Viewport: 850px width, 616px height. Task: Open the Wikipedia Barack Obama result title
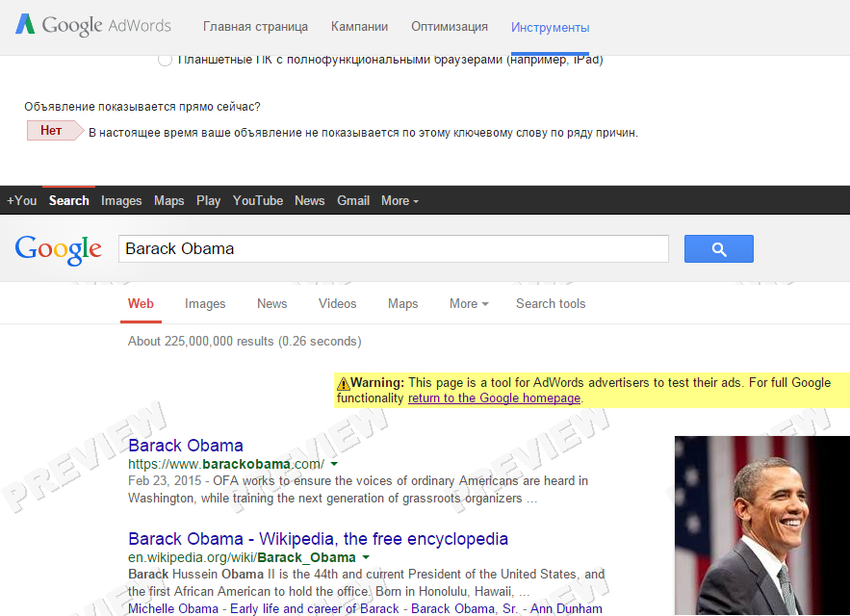[319, 539]
